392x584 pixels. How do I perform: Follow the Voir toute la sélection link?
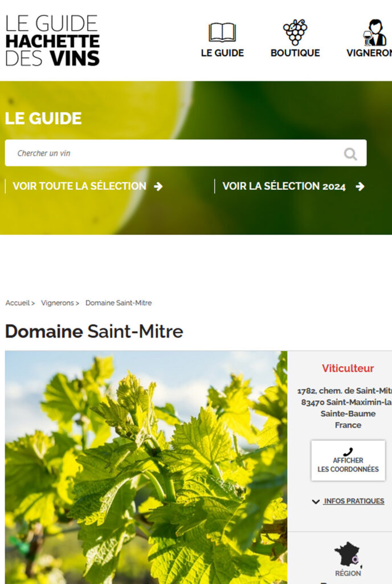[80, 186]
